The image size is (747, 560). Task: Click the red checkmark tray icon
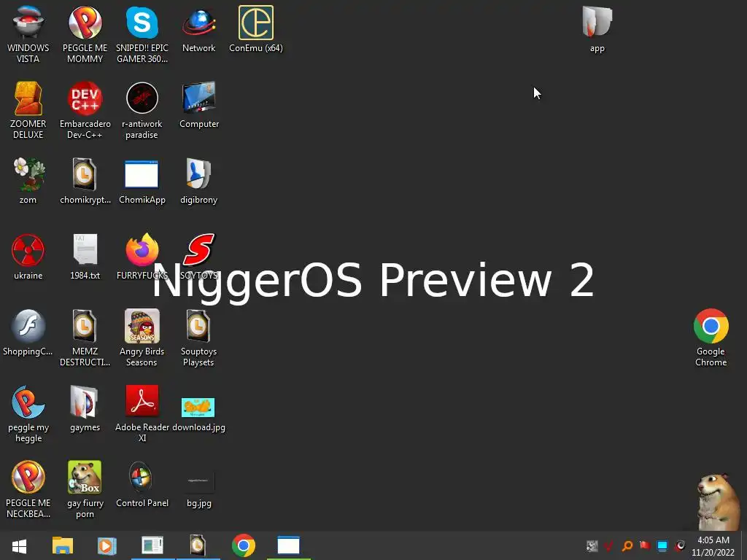609,545
